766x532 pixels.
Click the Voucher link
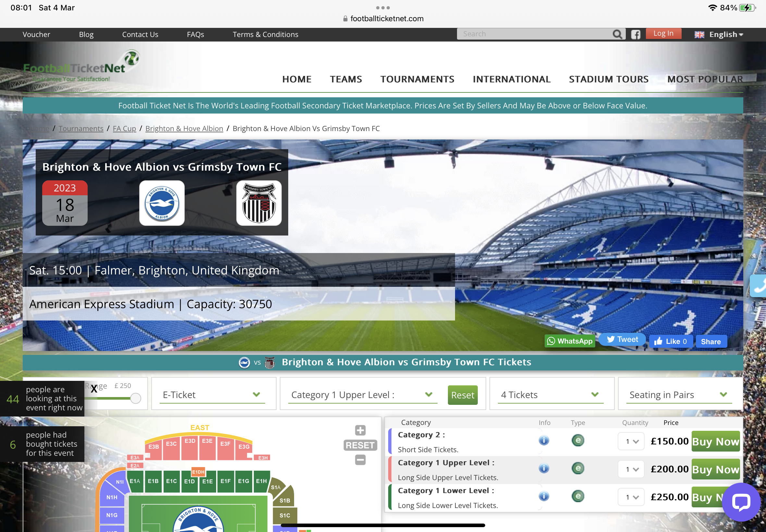tap(36, 34)
